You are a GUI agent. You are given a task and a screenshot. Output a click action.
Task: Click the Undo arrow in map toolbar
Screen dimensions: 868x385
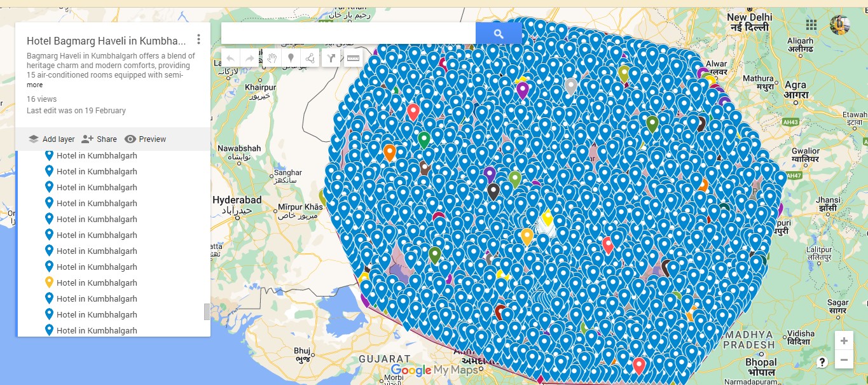(231, 59)
